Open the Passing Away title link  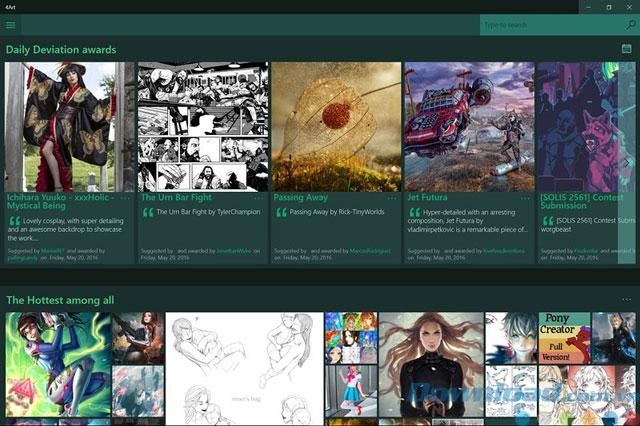(301, 197)
